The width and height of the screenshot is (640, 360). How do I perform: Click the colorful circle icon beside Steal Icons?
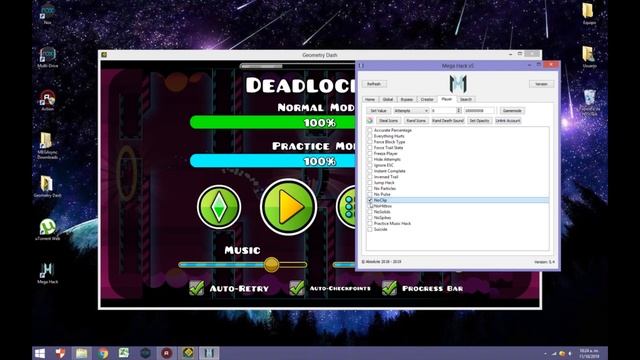pyautogui.click(x=370, y=121)
